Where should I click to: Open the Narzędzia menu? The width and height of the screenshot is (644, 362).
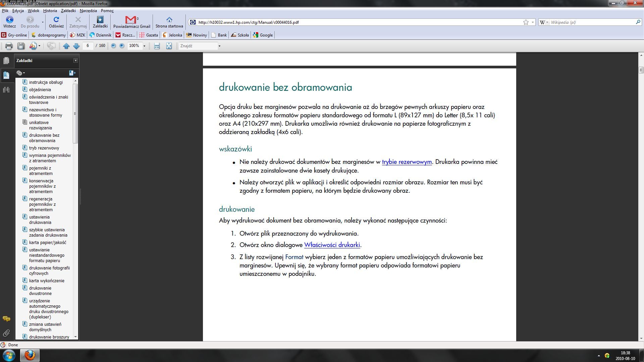[x=88, y=11]
